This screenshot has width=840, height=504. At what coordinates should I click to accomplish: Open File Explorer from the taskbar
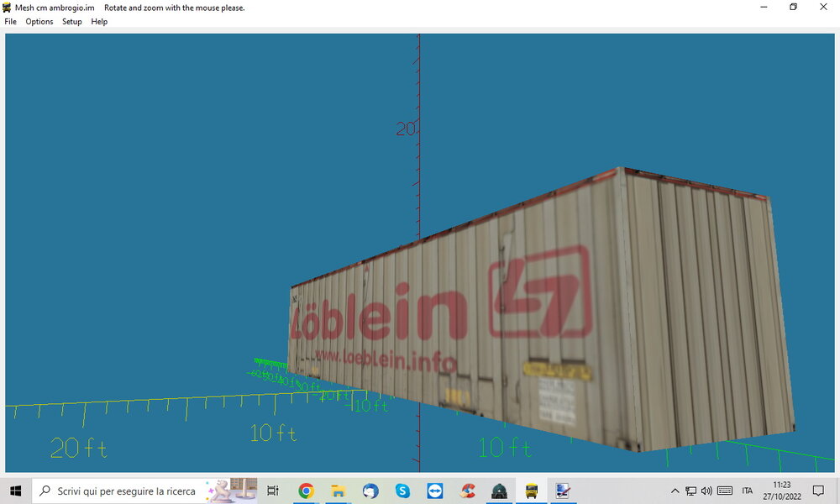point(338,491)
